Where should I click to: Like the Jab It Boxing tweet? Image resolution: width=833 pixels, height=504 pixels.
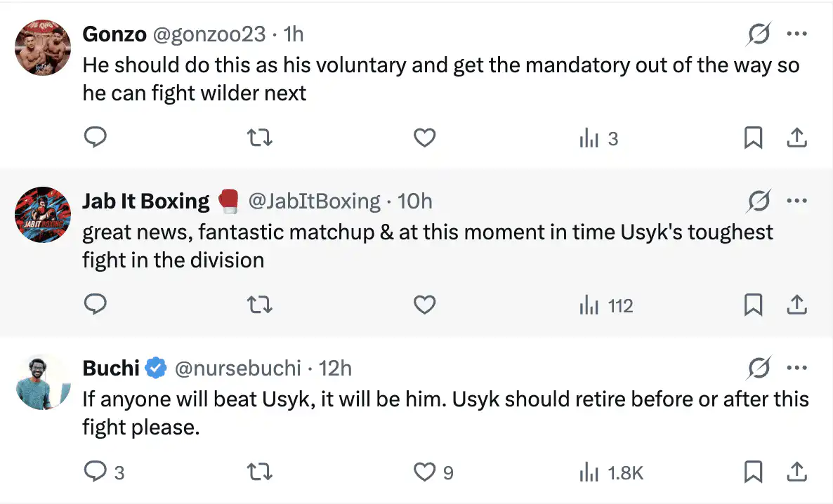[x=424, y=305]
